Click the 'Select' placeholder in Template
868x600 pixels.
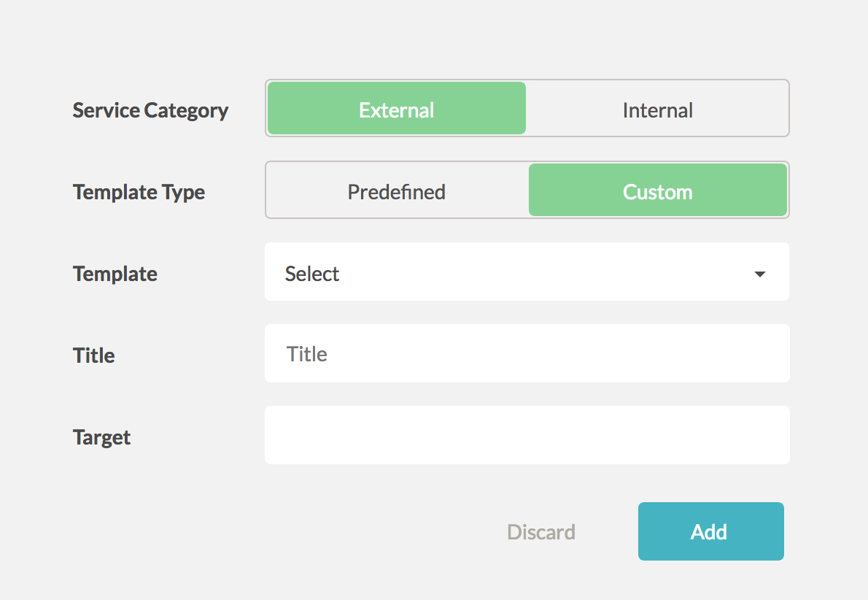coord(312,274)
